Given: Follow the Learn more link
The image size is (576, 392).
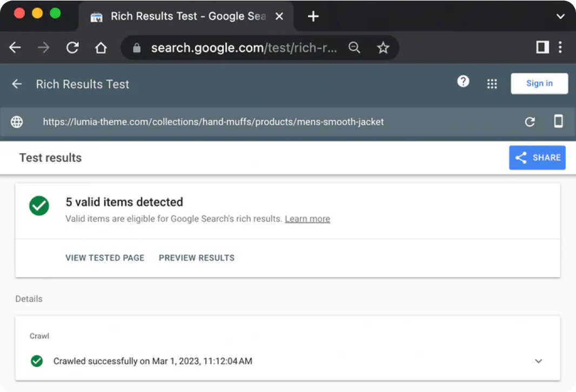Looking at the screenshot, I should point(307,219).
